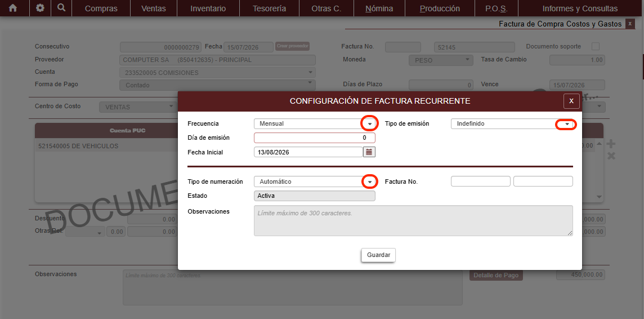Close the Factura de Compra Costos y Gastos tab
Image resolution: width=644 pixels, height=319 pixels.
click(x=630, y=24)
